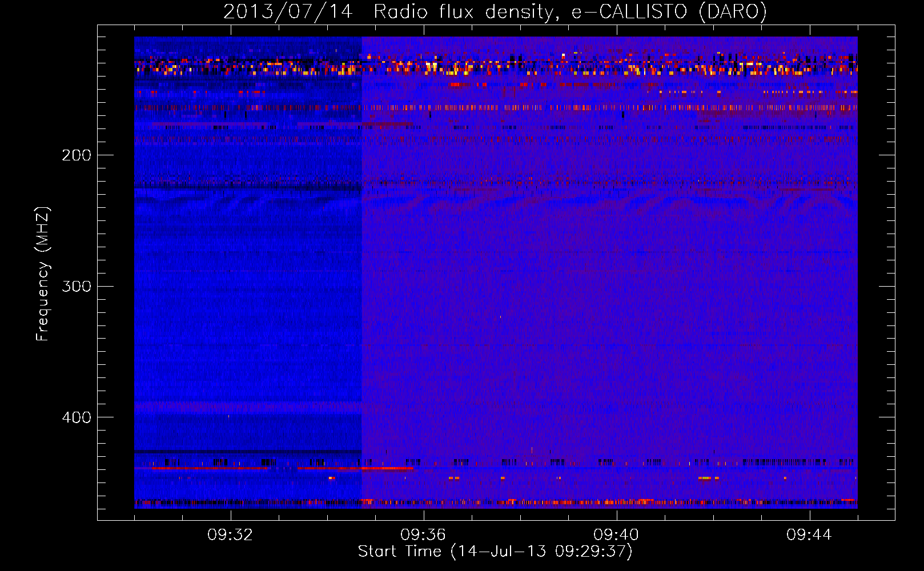This screenshot has height=571, width=924.
Task: Click the 300 frequency tick label
Action: (77, 286)
